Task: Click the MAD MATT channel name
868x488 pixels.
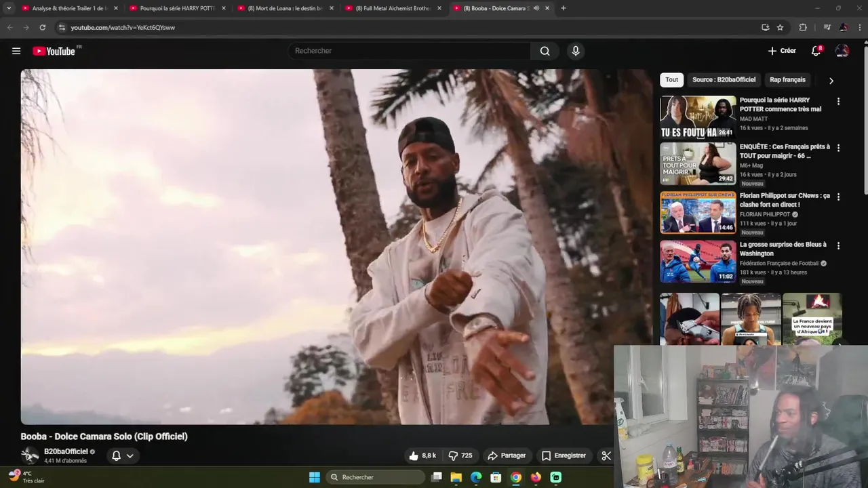Action: [753, 119]
